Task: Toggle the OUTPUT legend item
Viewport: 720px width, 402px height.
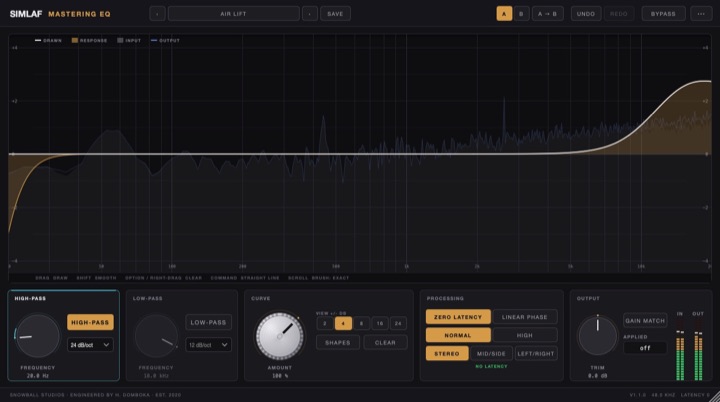Action: 165,40
